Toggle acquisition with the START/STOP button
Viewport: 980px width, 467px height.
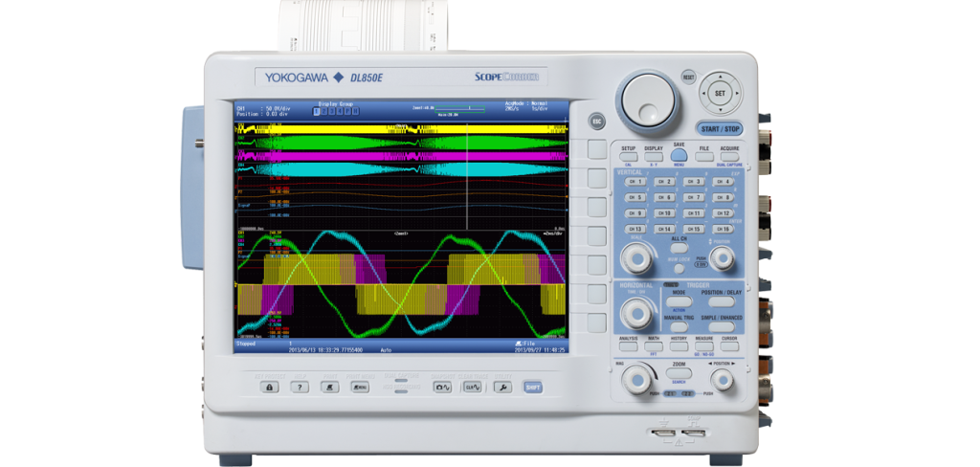[x=720, y=129]
